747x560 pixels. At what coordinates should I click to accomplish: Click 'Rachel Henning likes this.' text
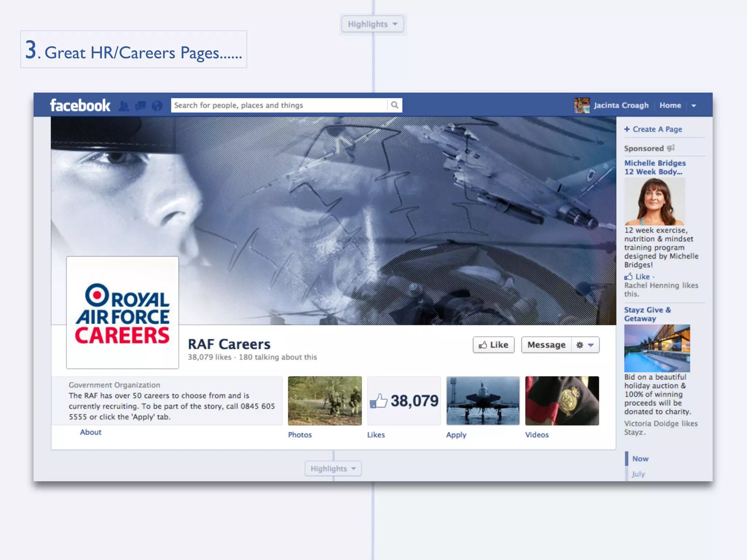point(661,289)
